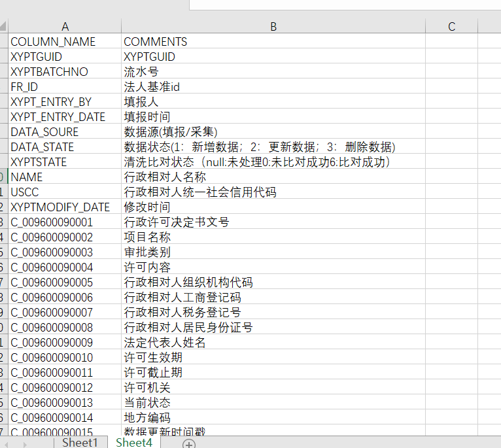This screenshot has height=448, width=501.
Task: Select cell C_009600090010
Action: pos(65,357)
